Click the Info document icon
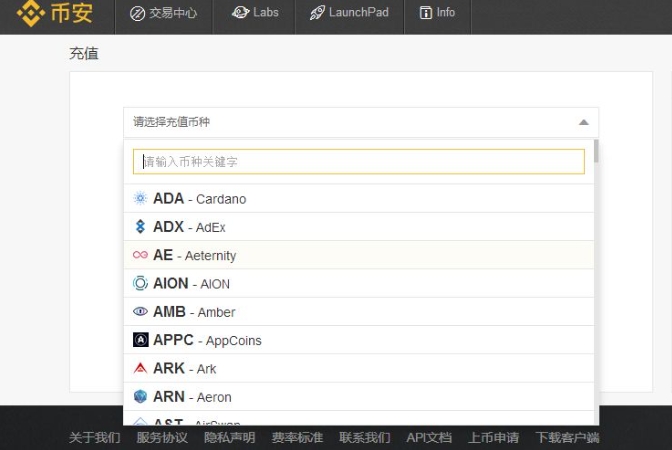Image resolution: width=672 pixels, height=450 pixels. pos(426,13)
